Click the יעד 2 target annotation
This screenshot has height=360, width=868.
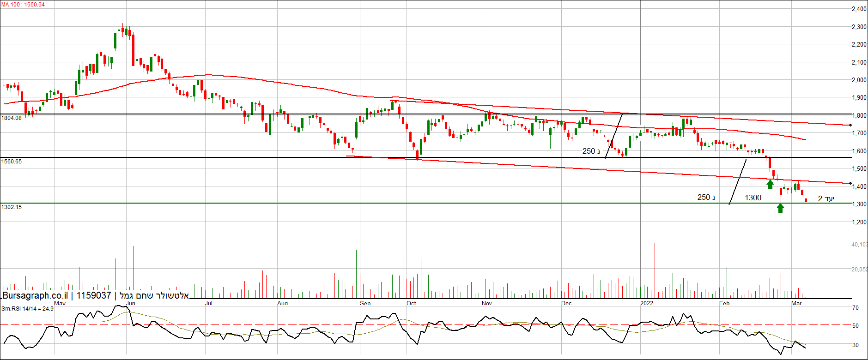click(826, 198)
